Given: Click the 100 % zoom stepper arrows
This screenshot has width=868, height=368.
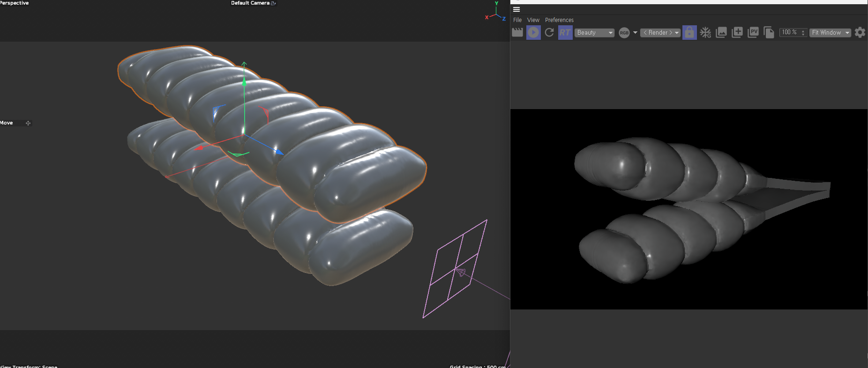Looking at the screenshot, I should pyautogui.click(x=803, y=33).
